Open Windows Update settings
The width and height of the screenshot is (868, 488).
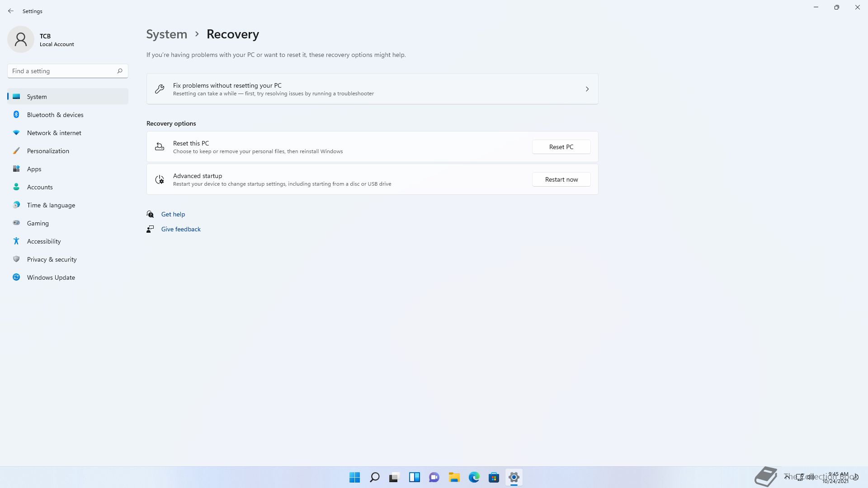68,277
